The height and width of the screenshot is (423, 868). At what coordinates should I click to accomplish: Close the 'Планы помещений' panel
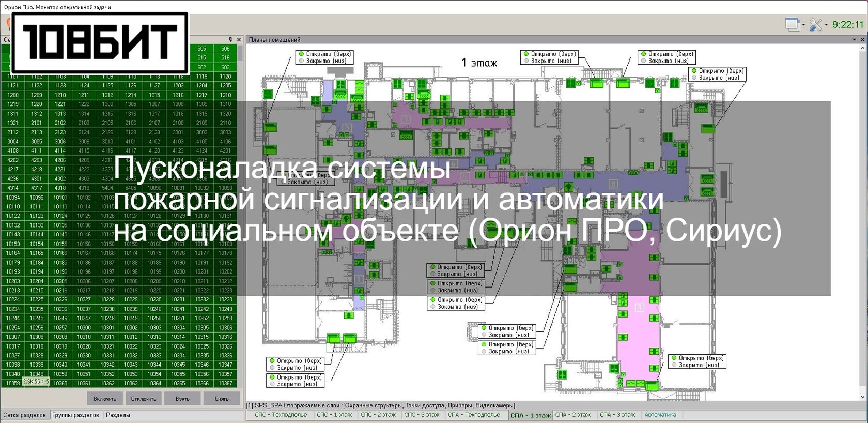click(x=862, y=39)
